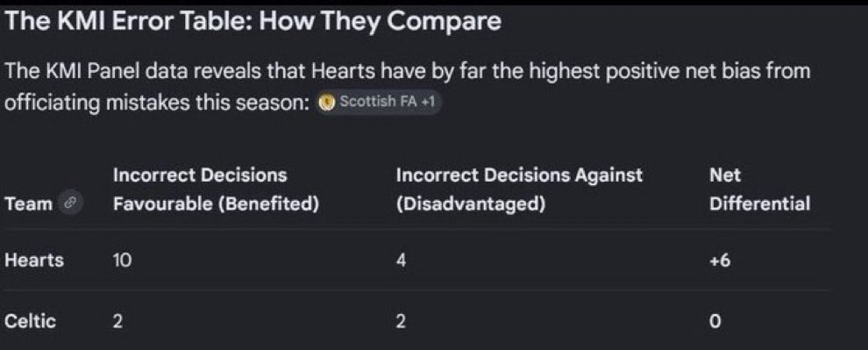
Task: Click Hearts' +6 net differential value
Action: coord(720,261)
